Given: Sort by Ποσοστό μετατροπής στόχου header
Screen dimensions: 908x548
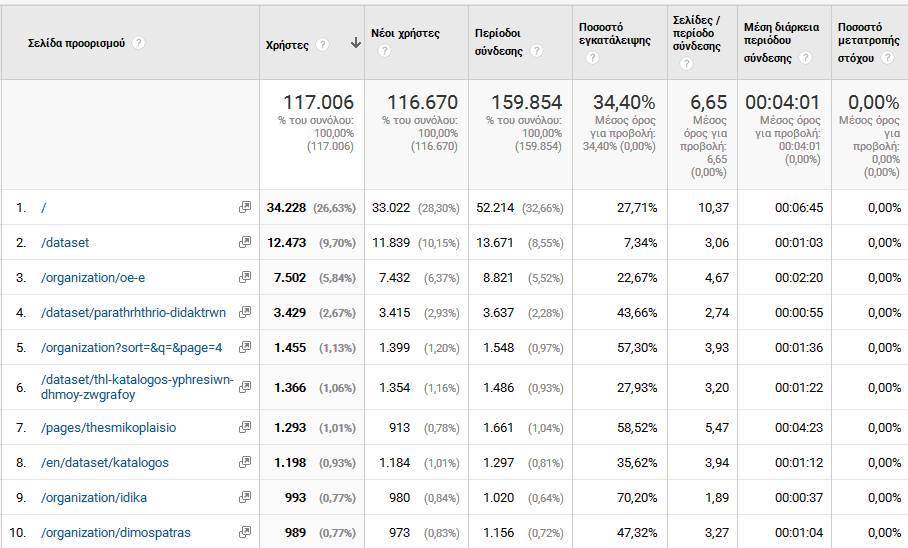Looking at the screenshot, I should 869,42.
